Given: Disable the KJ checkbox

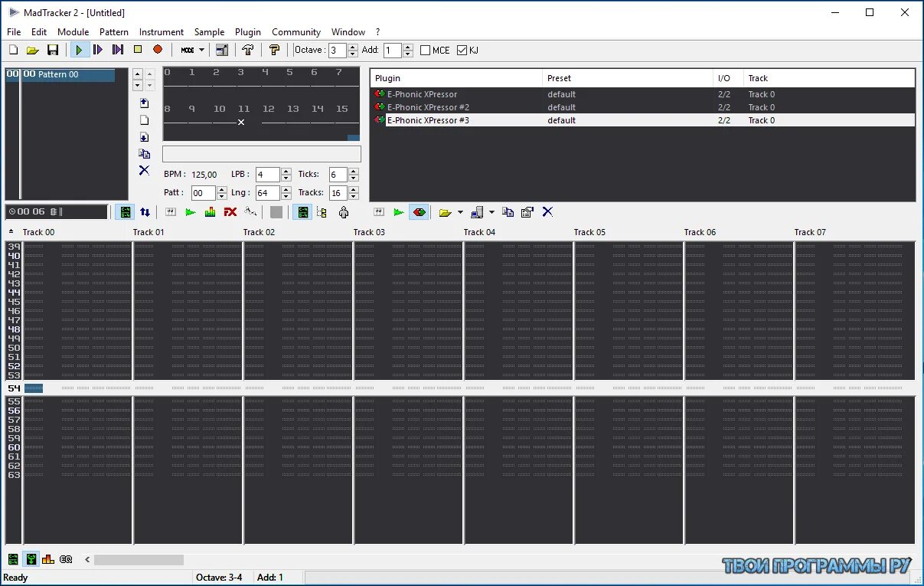Looking at the screenshot, I should tap(462, 50).
